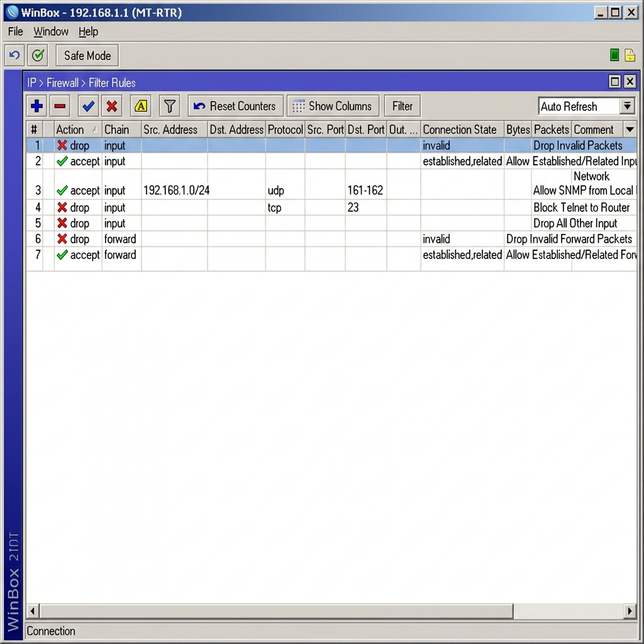Image resolution: width=644 pixels, height=644 pixels.
Task: Maximize the Filter Rules inner window
Action: (x=614, y=81)
